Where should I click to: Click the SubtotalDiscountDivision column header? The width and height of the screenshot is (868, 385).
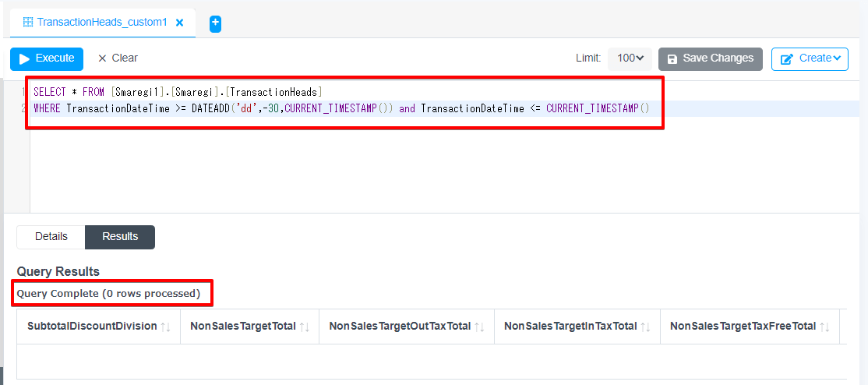click(92, 327)
